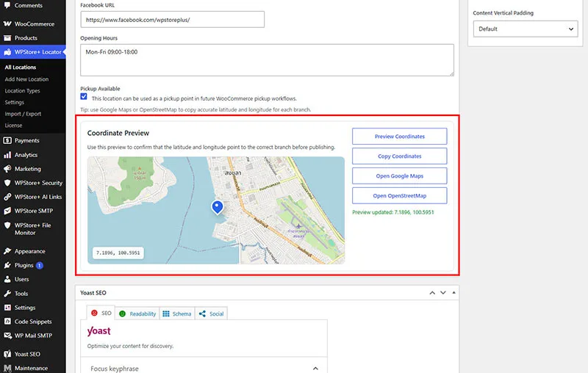Click the Copy Coordinates button

(399, 156)
